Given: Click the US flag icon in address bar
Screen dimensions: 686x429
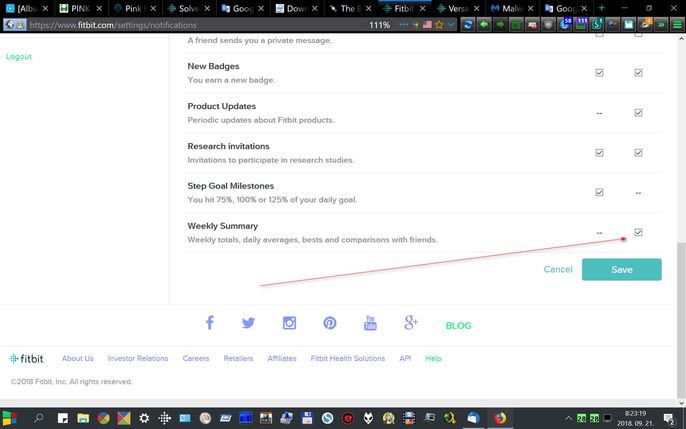Looking at the screenshot, I should (427, 25).
